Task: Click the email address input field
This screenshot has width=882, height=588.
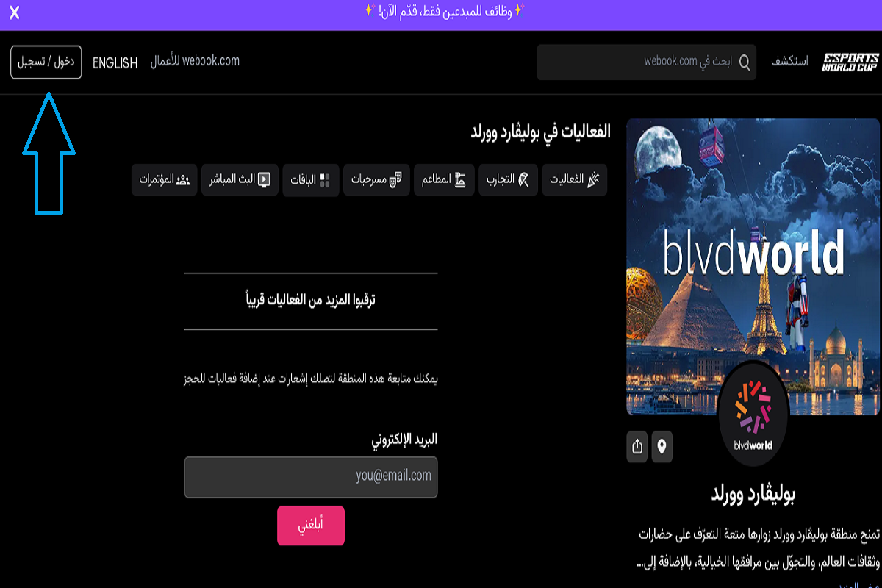Action: click(310, 477)
